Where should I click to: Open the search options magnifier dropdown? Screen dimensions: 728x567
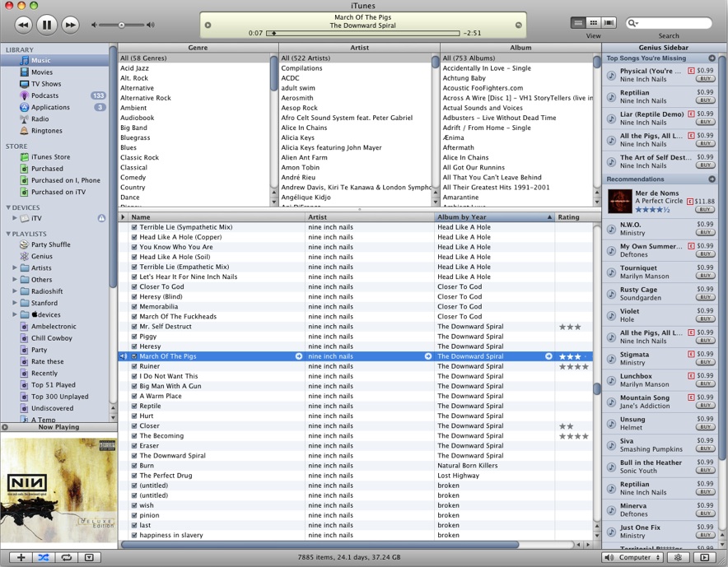pyautogui.click(x=632, y=23)
